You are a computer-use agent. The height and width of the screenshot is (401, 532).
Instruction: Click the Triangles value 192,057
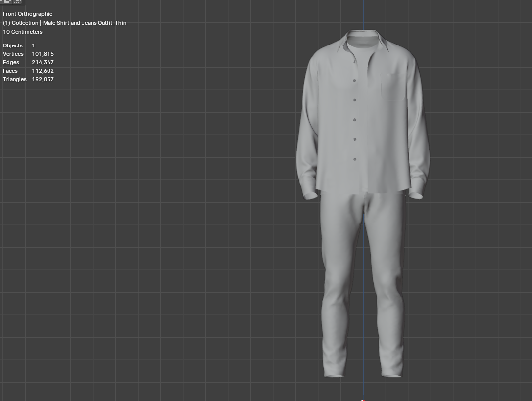(x=43, y=79)
